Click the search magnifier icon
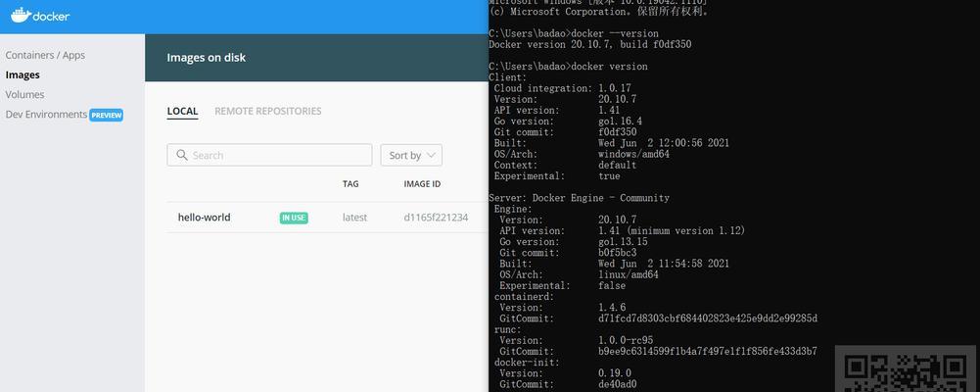Viewport: 980px width, 392px height. tap(182, 155)
